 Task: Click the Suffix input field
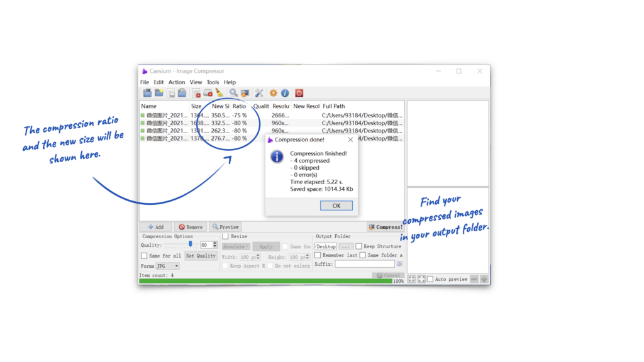point(365,264)
